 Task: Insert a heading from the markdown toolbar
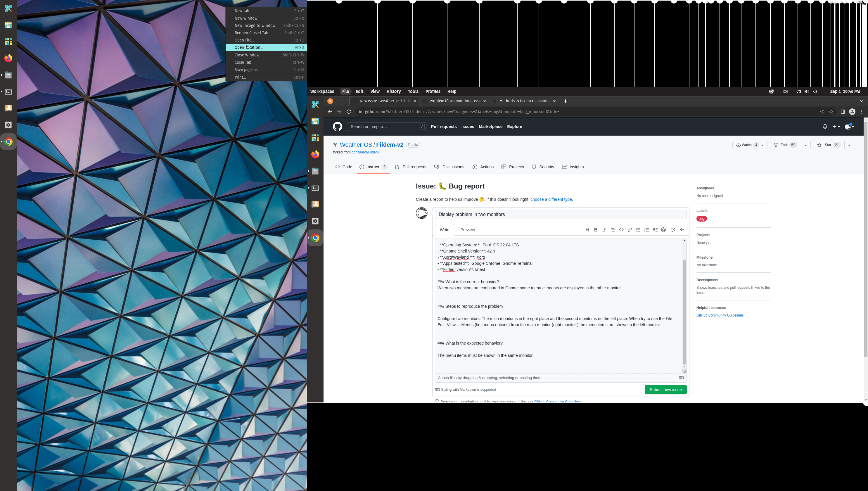pos(587,230)
